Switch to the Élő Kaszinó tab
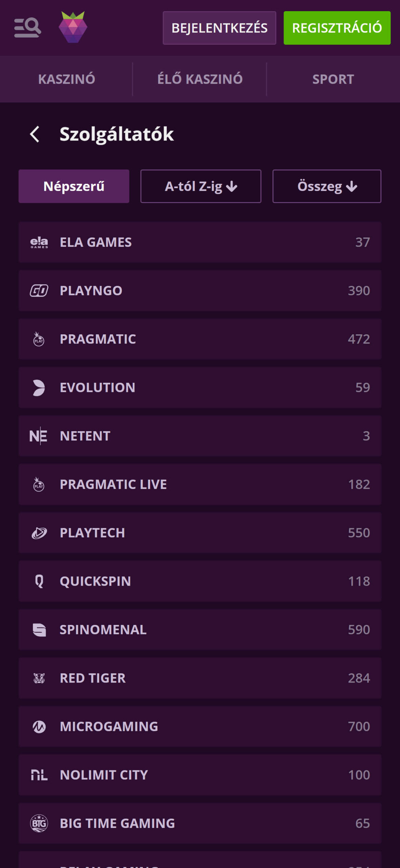Image resolution: width=400 pixels, height=868 pixels. pos(200,79)
